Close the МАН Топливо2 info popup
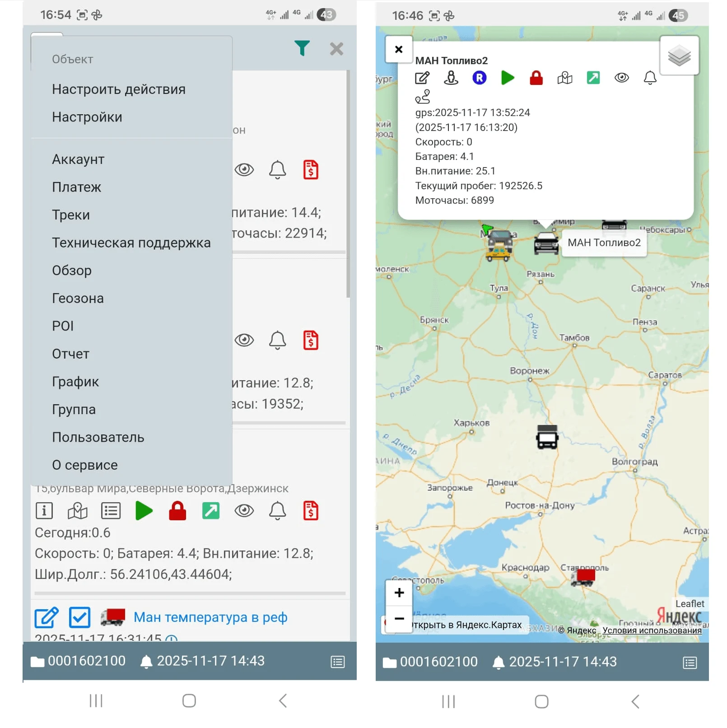 399,49
